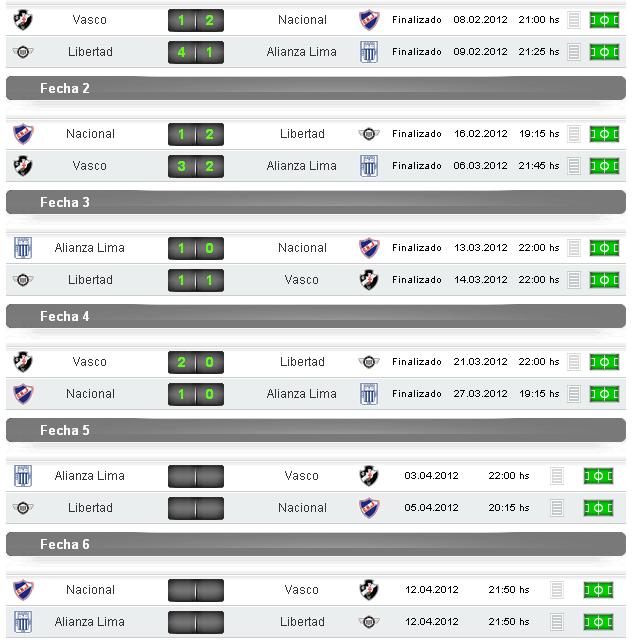Click pitch icon for Nacional vs Libertad match
Image resolution: width=635 pixels, height=640 pixels.
tap(603, 134)
